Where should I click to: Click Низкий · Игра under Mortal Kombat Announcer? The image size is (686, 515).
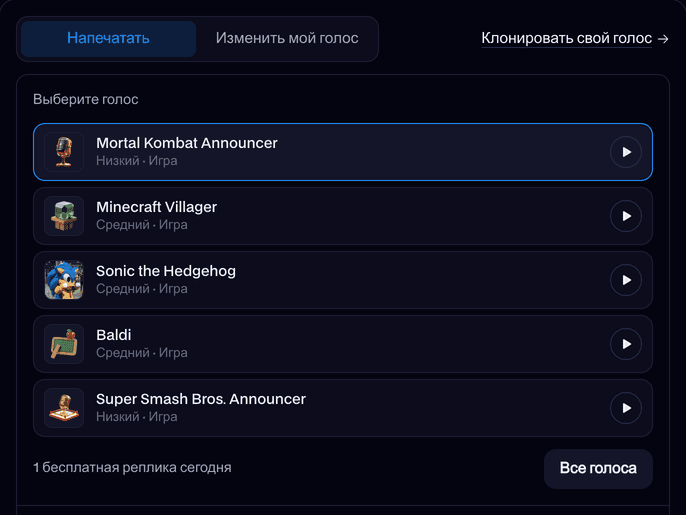click(x=137, y=161)
